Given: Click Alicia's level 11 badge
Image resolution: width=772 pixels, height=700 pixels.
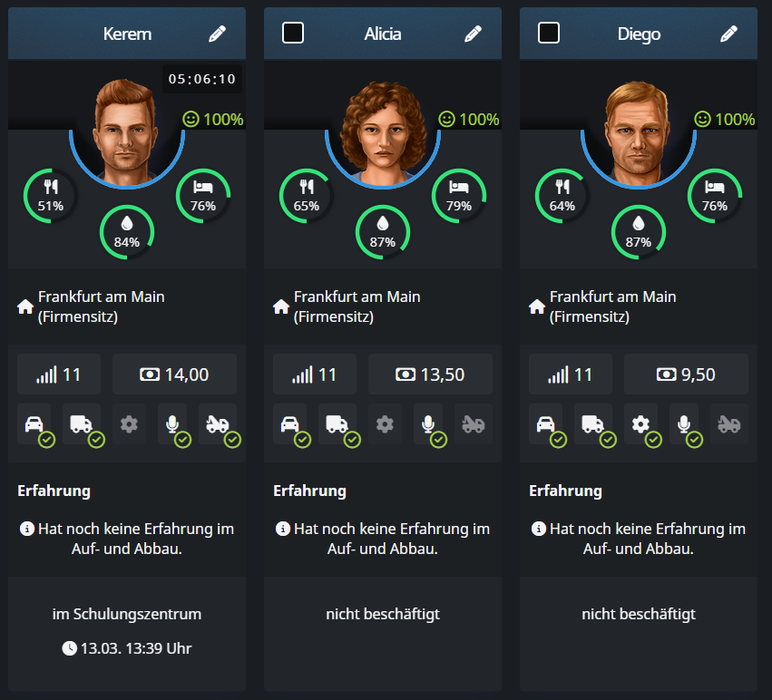Looking at the screenshot, I should [x=315, y=374].
